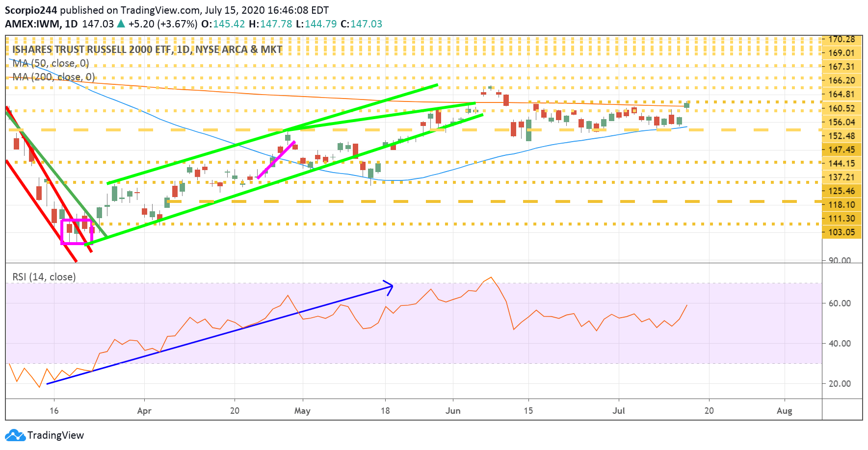Open the MA (200, close, 0) indicator label
This screenshot has height=450, width=868.
pos(53,77)
